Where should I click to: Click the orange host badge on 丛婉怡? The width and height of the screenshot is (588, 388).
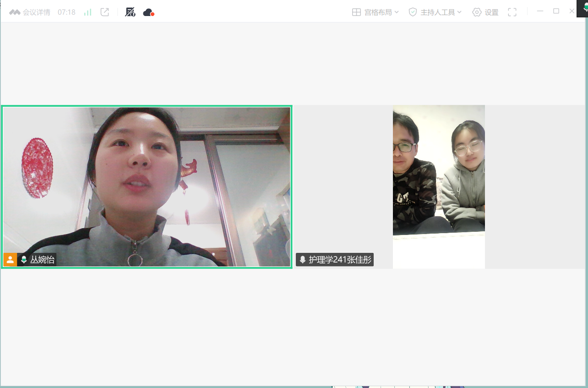coord(10,260)
